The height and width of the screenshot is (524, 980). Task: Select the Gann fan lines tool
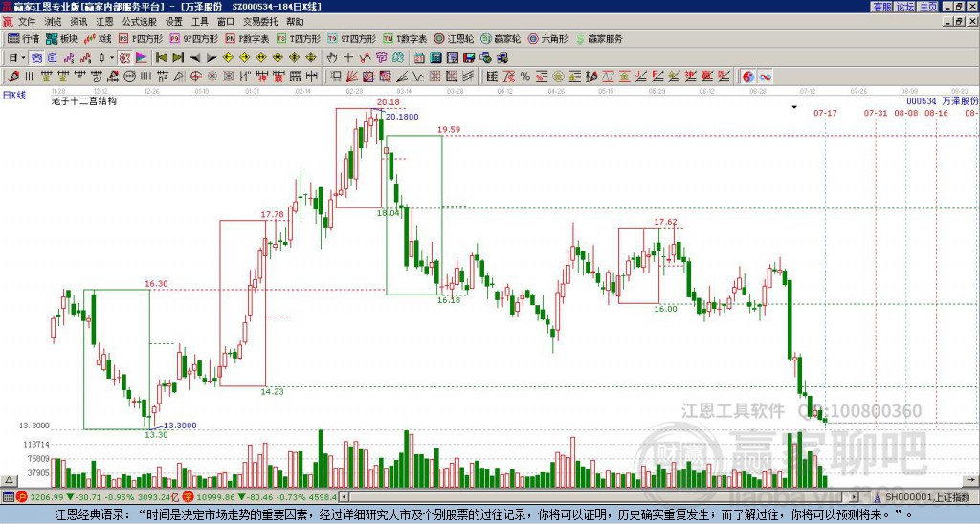point(352,76)
